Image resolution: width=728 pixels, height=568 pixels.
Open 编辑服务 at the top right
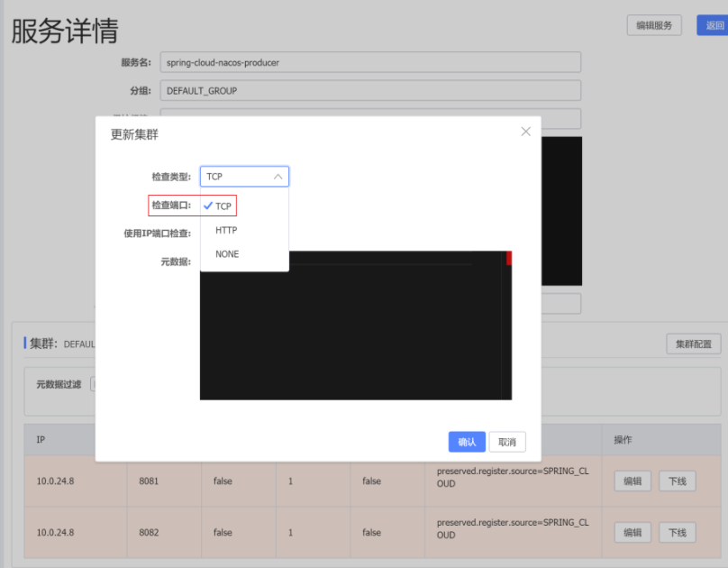654,25
